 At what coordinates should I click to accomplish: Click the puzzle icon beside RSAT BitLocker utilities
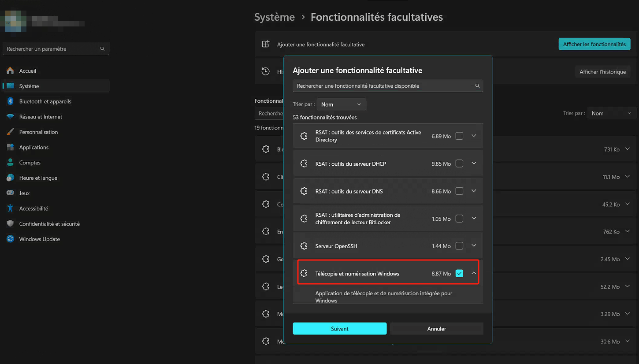point(304,219)
